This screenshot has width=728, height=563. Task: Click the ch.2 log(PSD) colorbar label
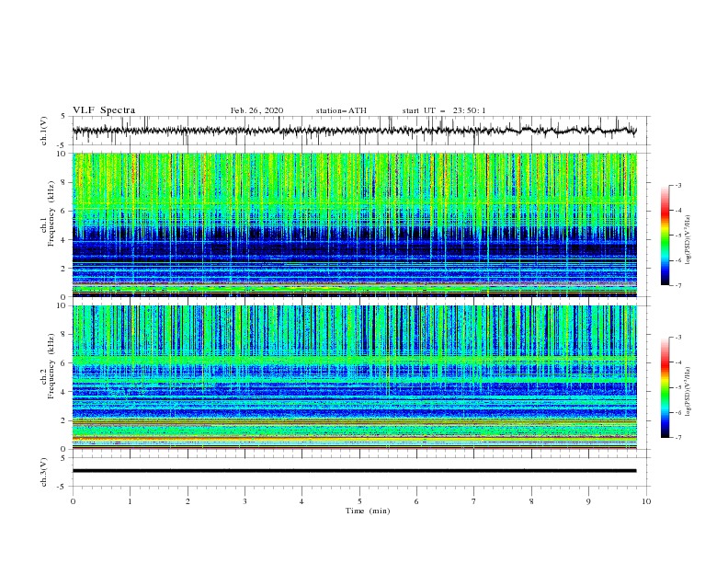[688, 392]
